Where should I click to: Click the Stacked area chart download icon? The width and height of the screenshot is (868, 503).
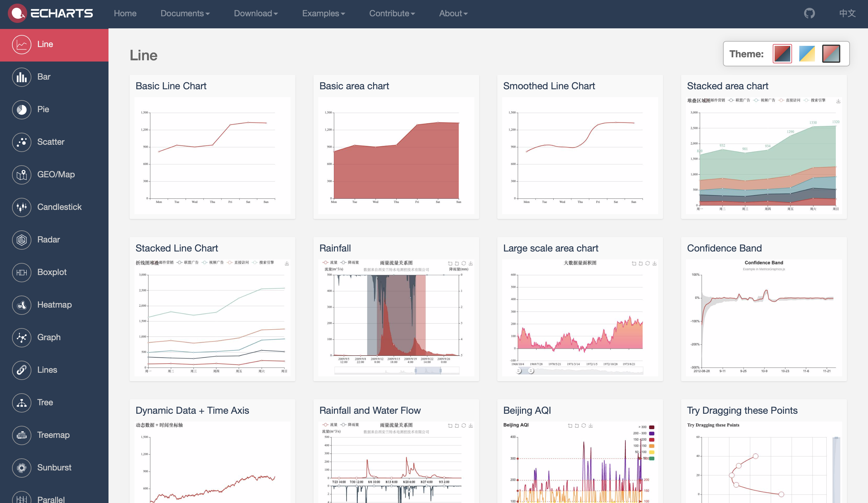point(838,101)
